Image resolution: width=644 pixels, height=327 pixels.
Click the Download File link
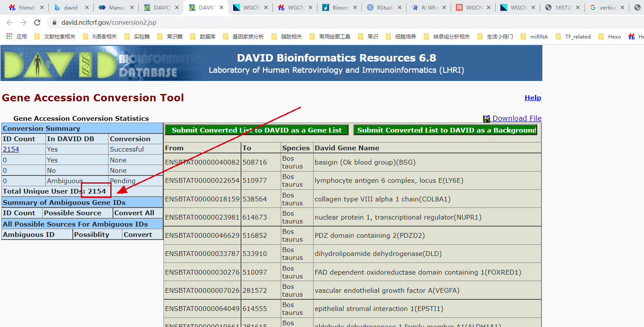[x=517, y=119]
